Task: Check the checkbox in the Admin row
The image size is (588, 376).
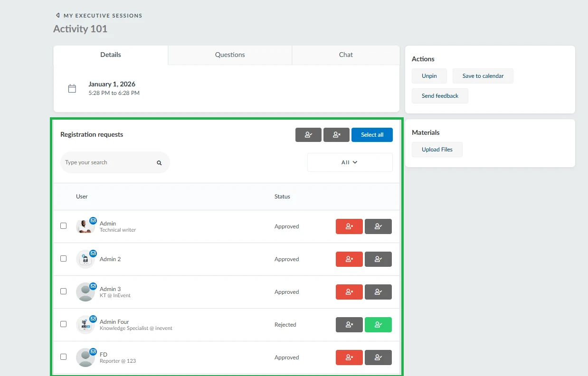Action: (x=63, y=226)
